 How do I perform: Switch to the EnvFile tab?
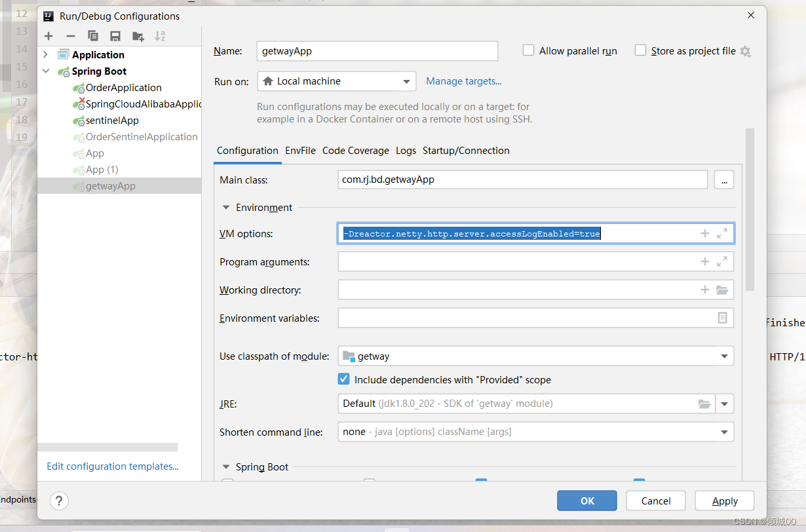click(300, 151)
